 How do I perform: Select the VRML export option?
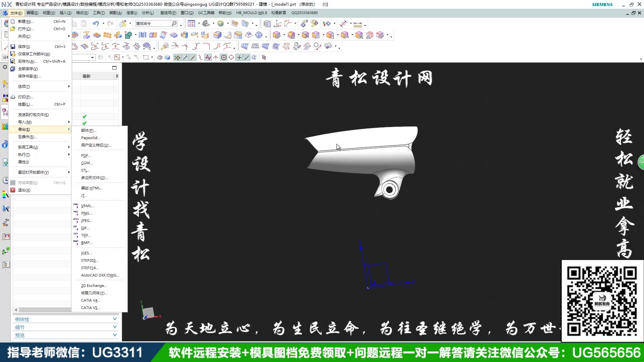[87, 205]
